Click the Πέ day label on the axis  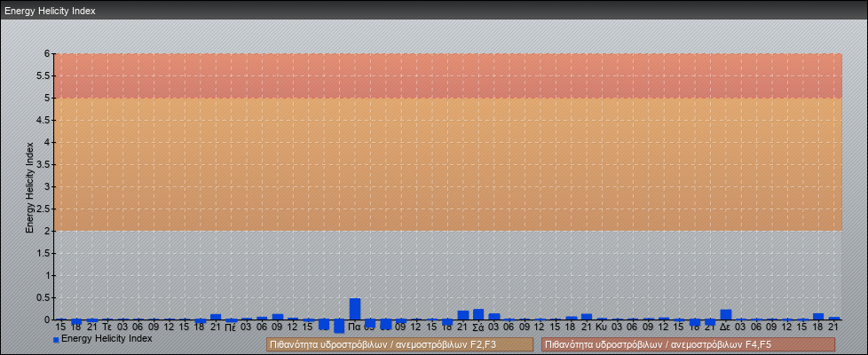click(x=231, y=327)
